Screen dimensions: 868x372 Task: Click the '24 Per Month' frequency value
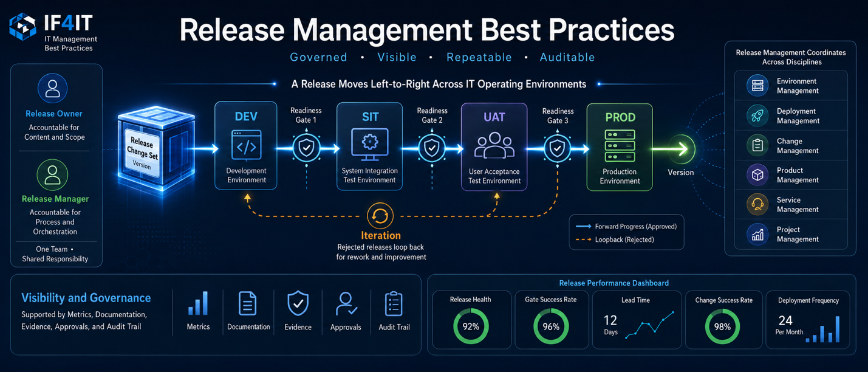coord(788,325)
